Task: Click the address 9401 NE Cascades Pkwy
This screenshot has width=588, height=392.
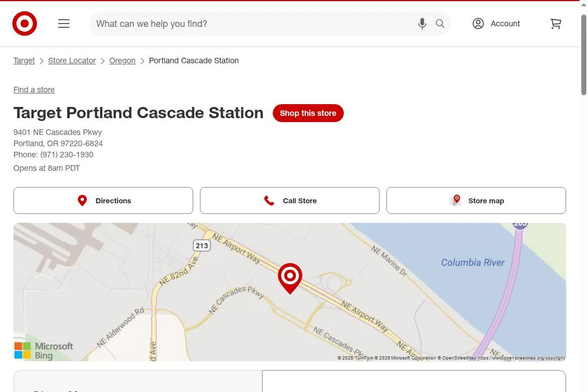Action: (57, 132)
